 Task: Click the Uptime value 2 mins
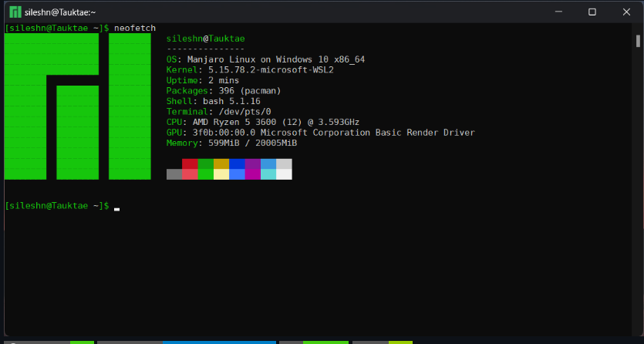tap(224, 80)
